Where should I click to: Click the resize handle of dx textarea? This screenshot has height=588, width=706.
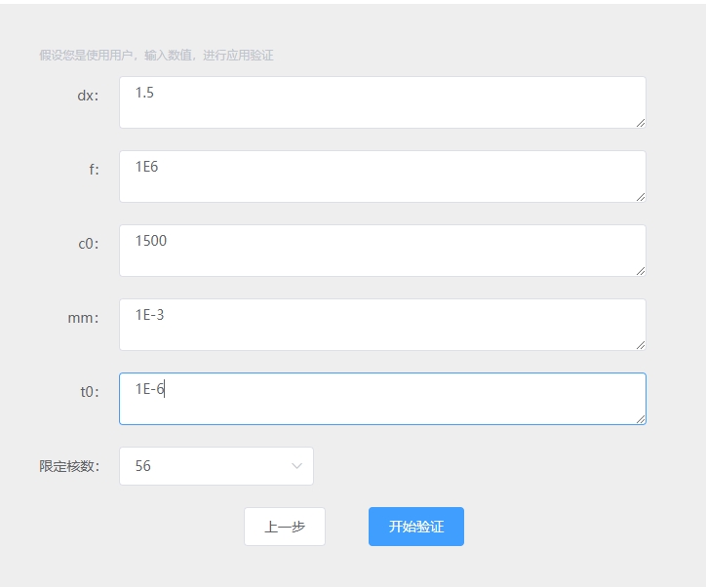640,122
